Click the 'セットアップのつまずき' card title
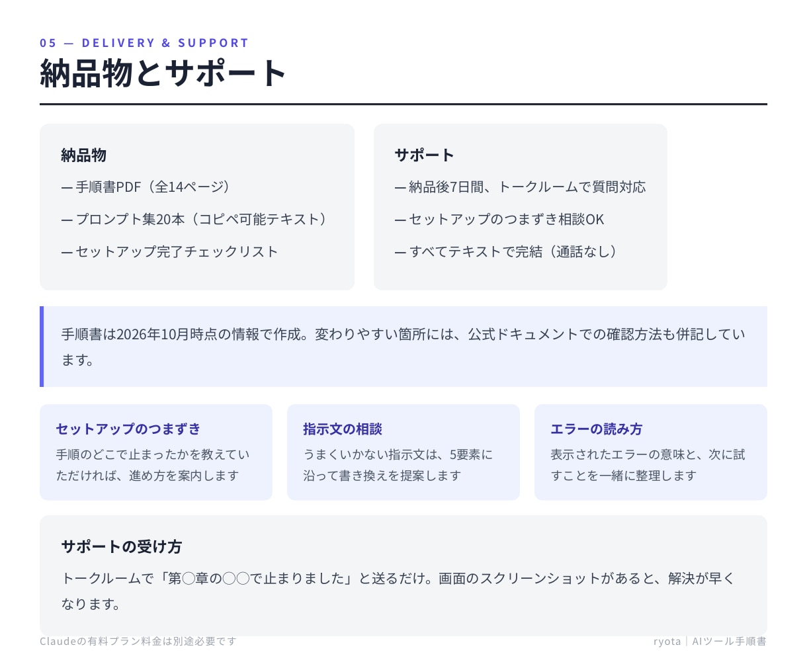807x672 pixels. click(128, 429)
